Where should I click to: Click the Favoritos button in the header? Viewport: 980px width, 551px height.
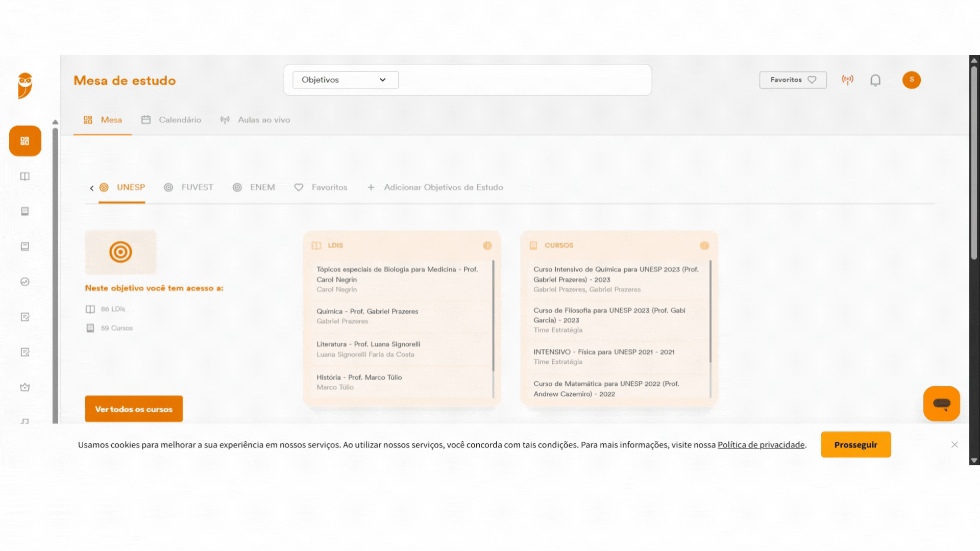(793, 80)
